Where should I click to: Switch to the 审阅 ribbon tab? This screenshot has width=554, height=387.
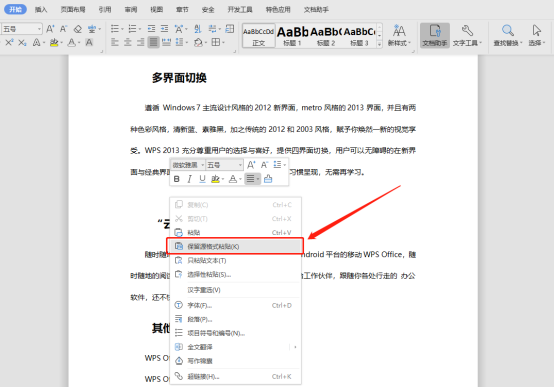(x=131, y=10)
